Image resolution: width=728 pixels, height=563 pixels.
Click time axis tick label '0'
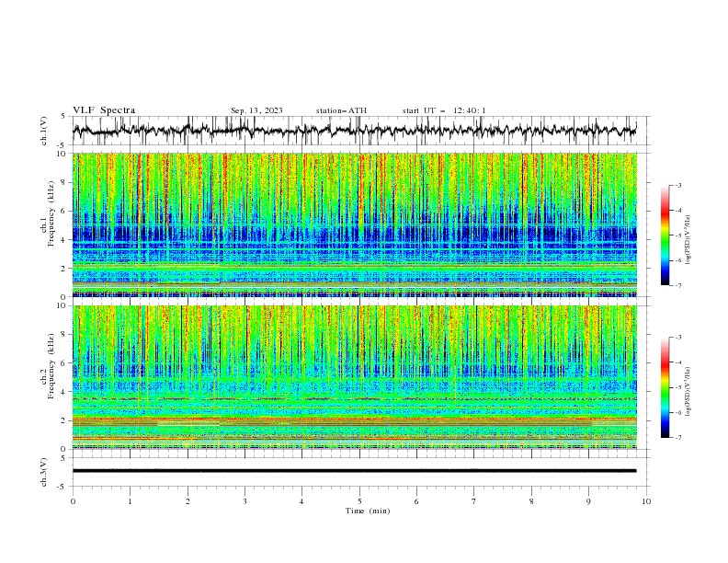coord(73,501)
